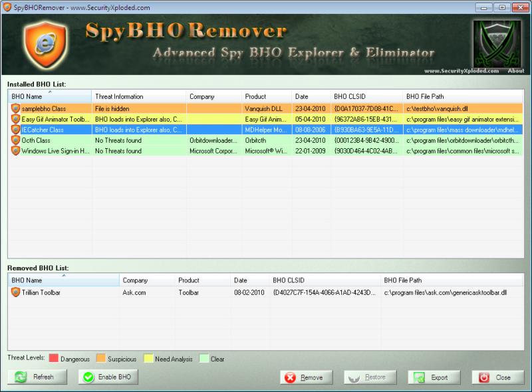This screenshot has height=392, width=532.
Task: Maximize the SpyBHORemover window
Action: pos(502,7)
